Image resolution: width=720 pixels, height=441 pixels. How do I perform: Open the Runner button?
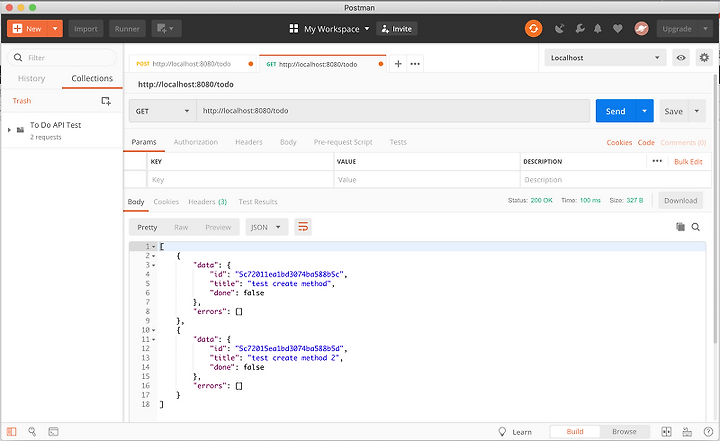coord(127,28)
